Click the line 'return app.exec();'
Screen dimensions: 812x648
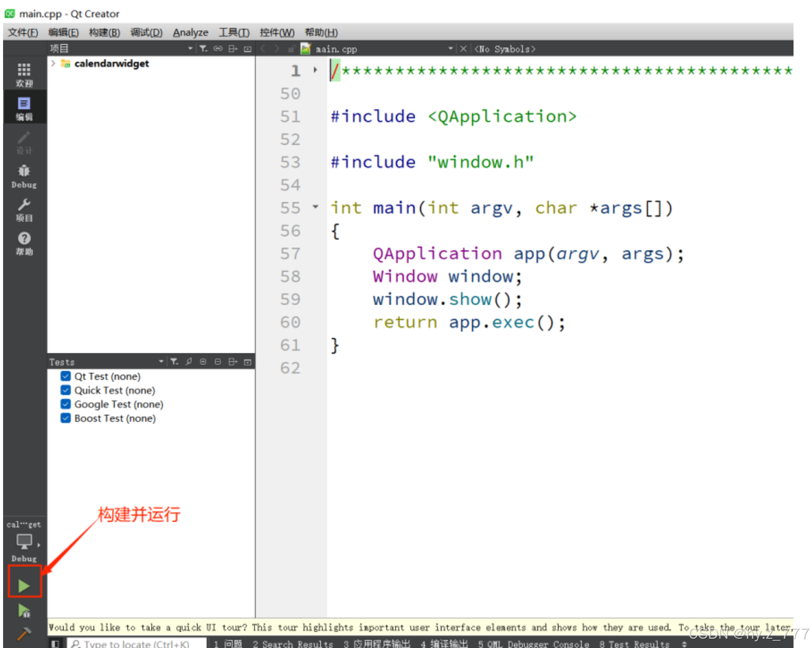tap(469, 322)
